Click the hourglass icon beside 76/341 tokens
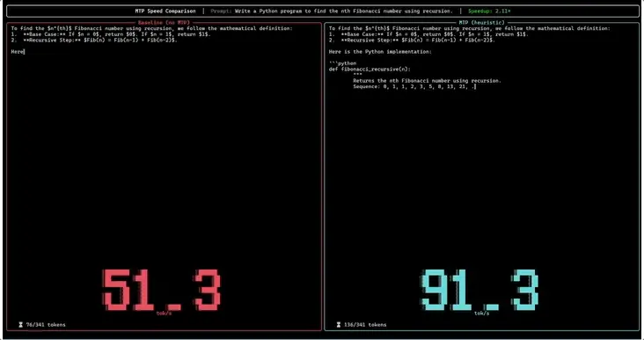Screen dimensions: 644x340 click(x=20, y=325)
